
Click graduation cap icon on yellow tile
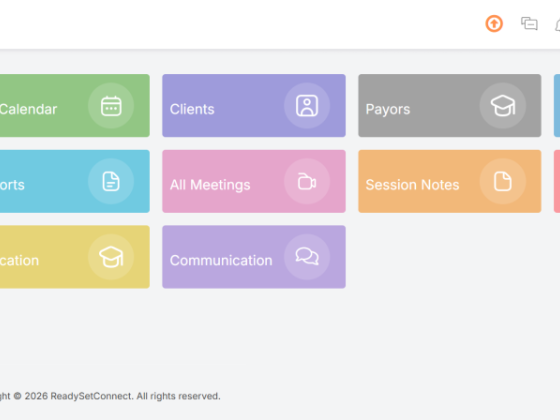[111, 257]
